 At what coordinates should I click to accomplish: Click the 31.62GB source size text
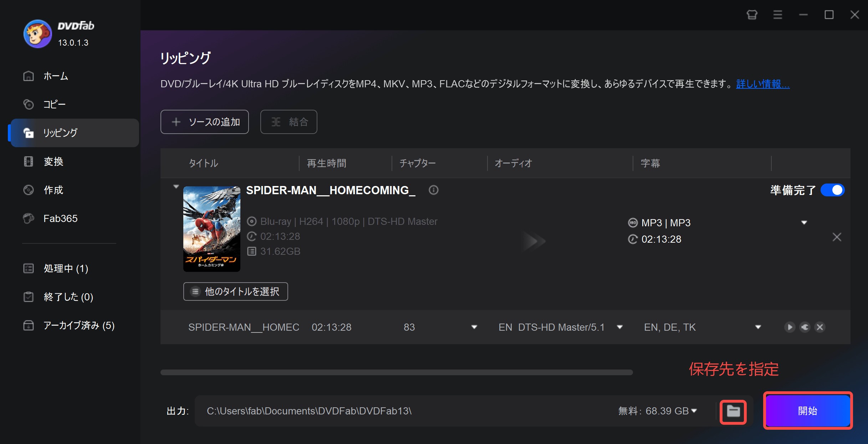(280, 251)
